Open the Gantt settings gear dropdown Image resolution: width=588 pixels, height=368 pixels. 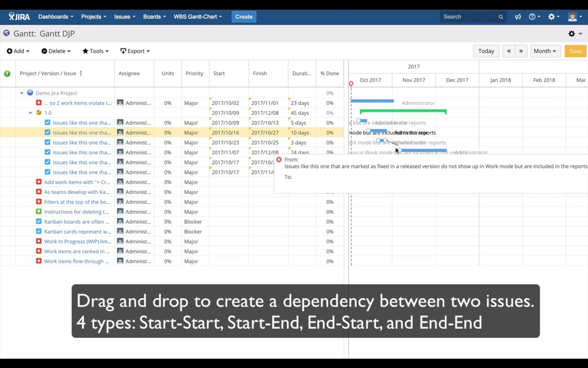[575, 34]
